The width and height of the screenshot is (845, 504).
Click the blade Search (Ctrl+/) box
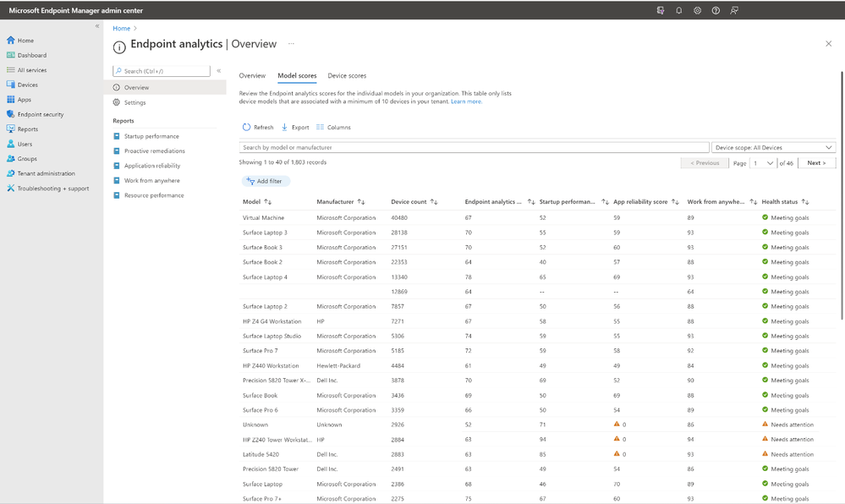pos(161,71)
